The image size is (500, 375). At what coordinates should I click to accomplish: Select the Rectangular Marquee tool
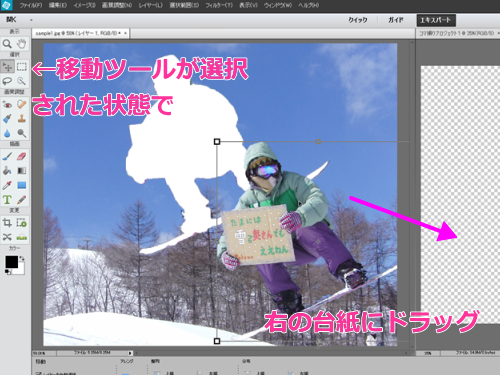click(x=22, y=66)
